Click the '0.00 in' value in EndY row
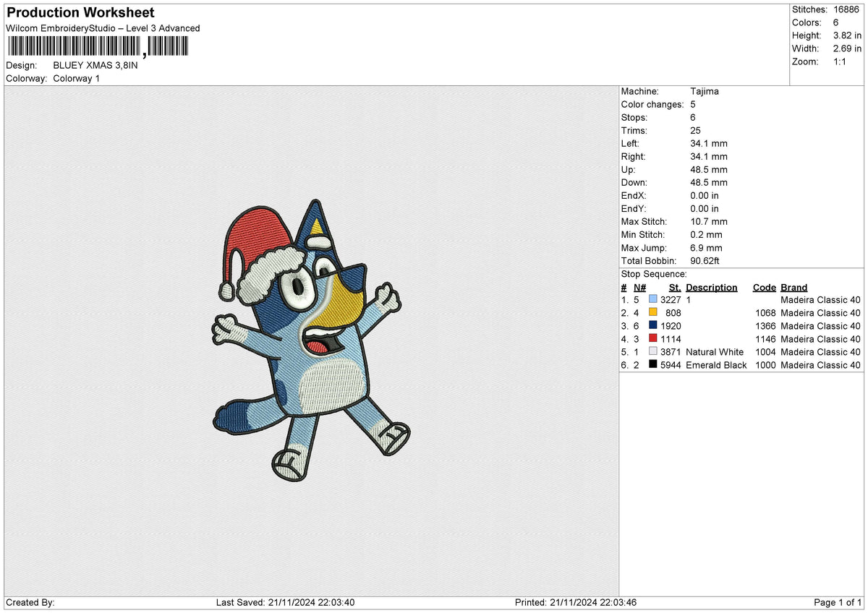 tap(705, 208)
